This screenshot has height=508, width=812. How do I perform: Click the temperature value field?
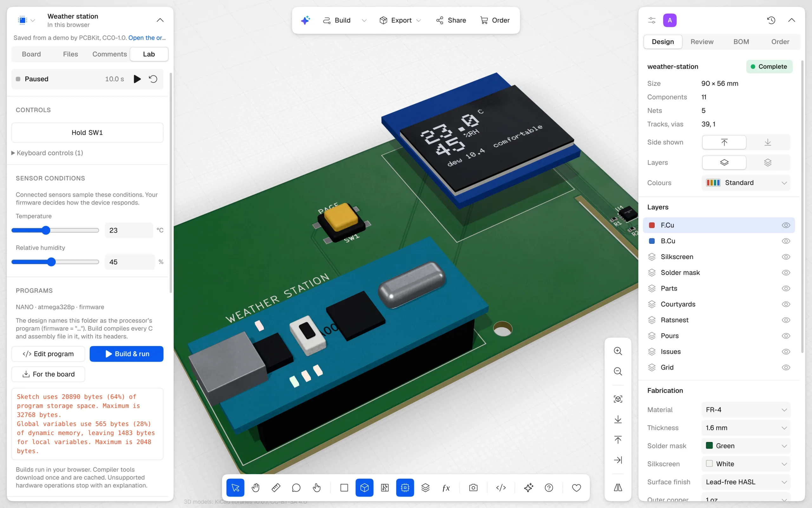129,230
